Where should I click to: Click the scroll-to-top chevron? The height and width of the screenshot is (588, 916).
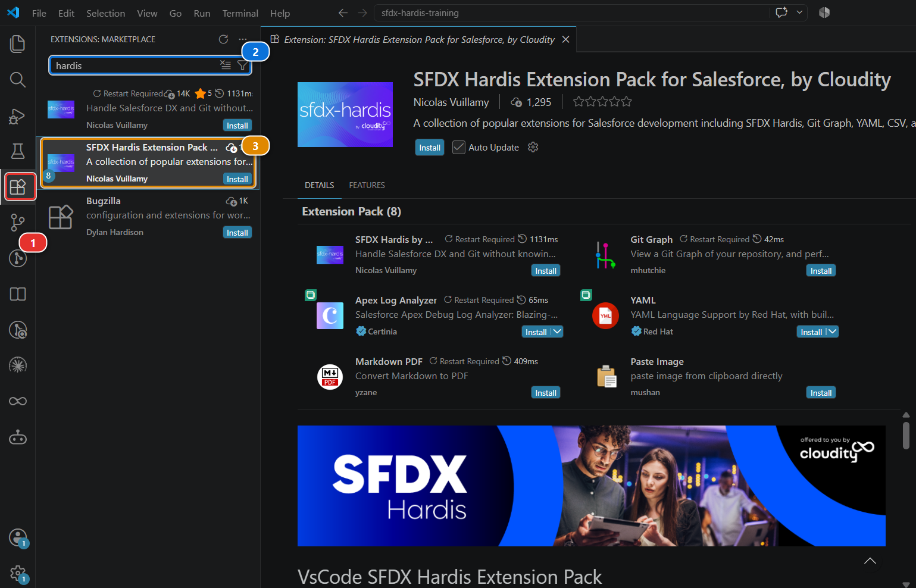870,561
